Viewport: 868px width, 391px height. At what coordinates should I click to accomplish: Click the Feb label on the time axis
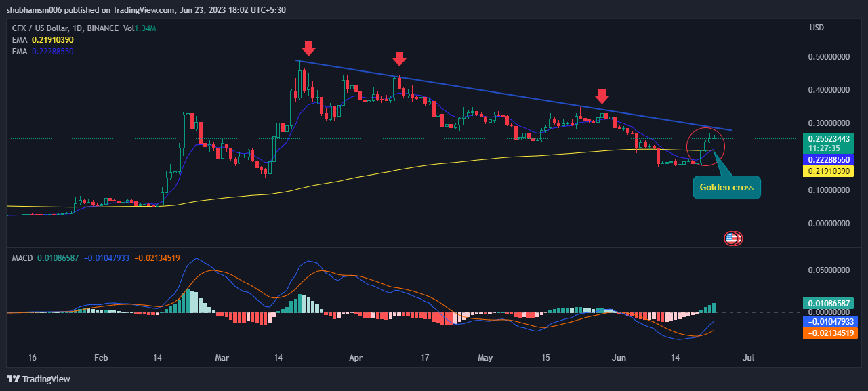(101, 358)
